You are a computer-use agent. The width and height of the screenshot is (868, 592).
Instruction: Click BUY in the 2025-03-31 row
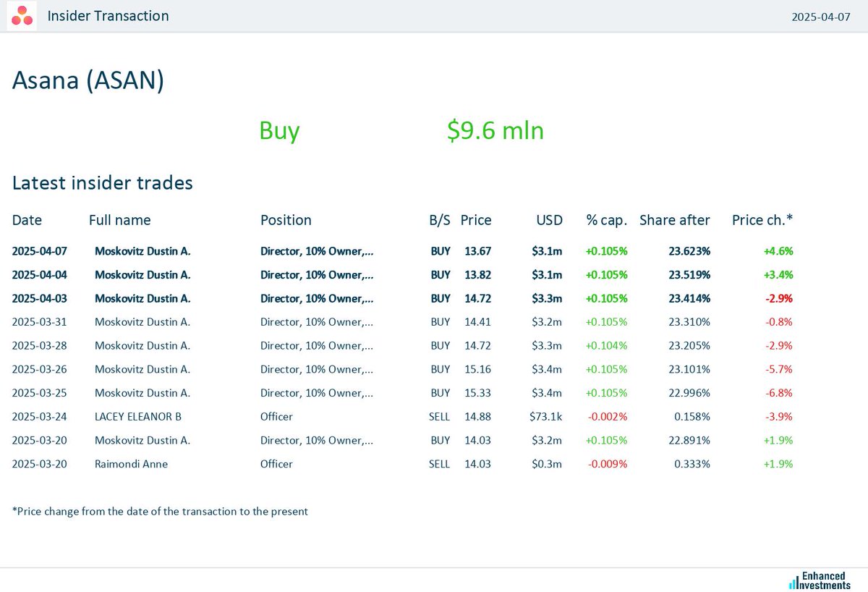[441, 322]
